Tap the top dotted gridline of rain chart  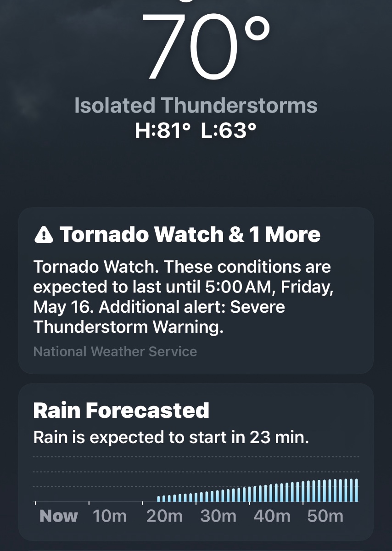pos(196,457)
